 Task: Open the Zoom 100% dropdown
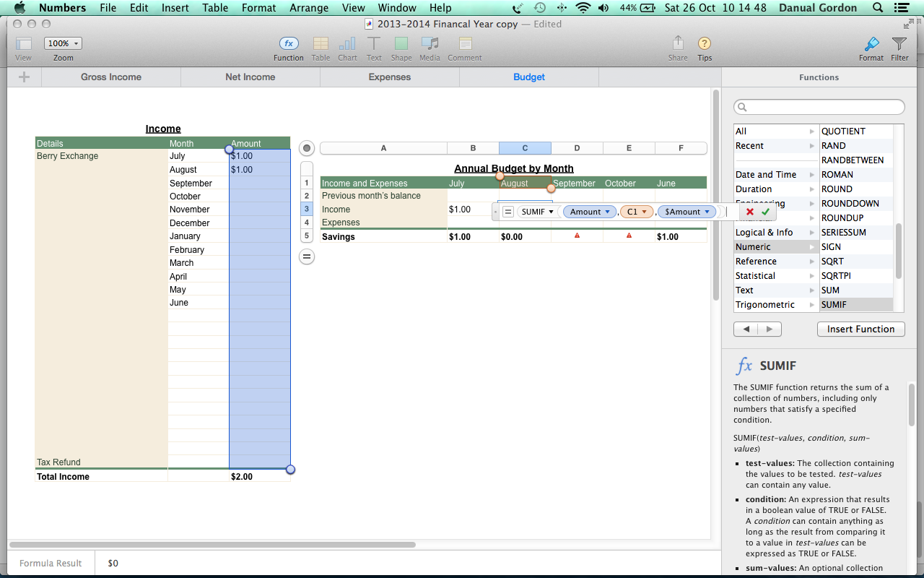(x=63, y=43)
